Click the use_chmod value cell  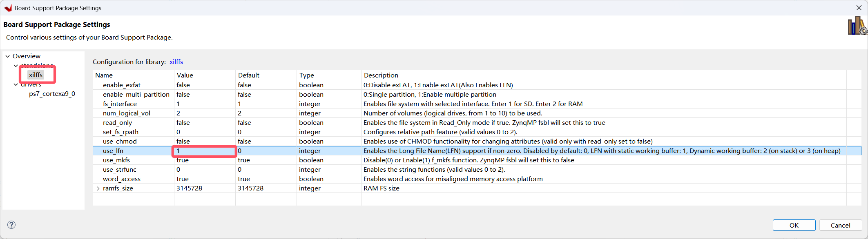pos(205,142)
